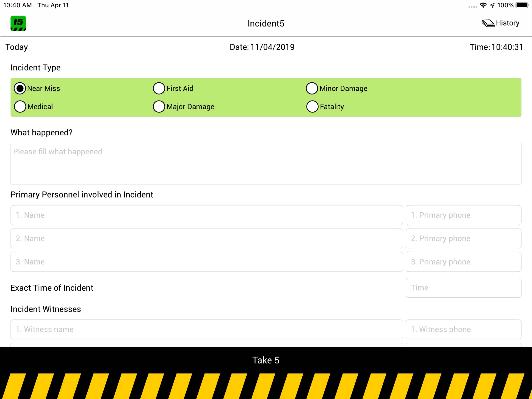Pick the Medical incident type
532x399 pixels.
20,106
